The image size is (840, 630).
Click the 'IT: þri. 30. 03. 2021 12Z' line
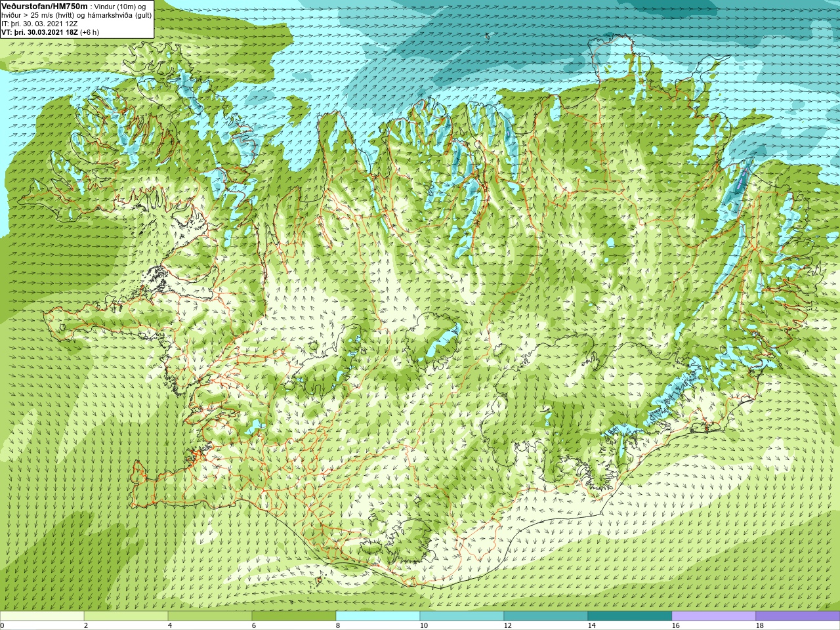(x=39, y=23)
